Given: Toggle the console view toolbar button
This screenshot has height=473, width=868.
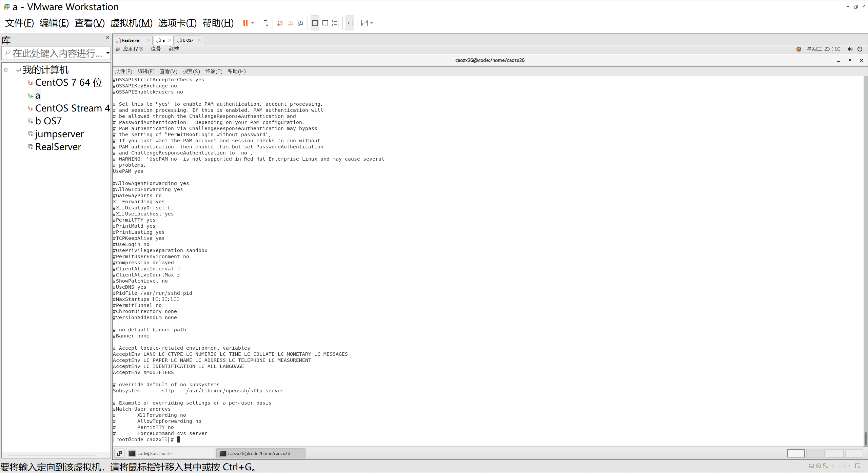Looking at the screenshot, I should (x=350, y=23).
